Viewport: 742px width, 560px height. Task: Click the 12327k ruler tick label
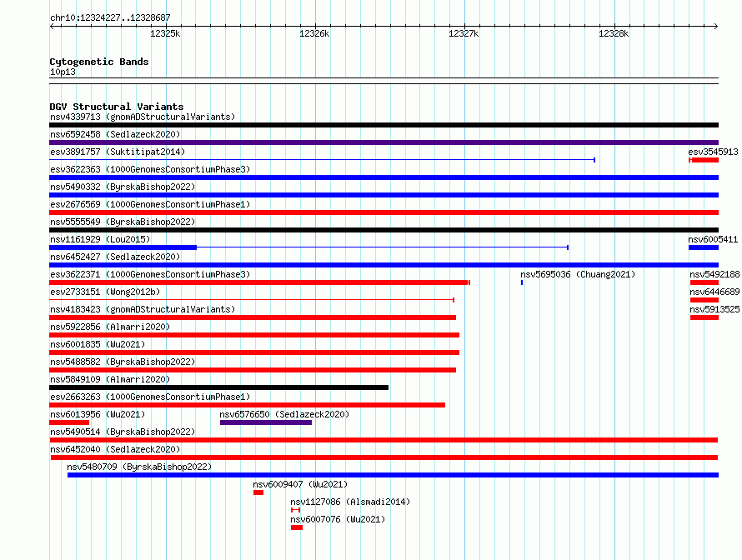click(464, 33)
